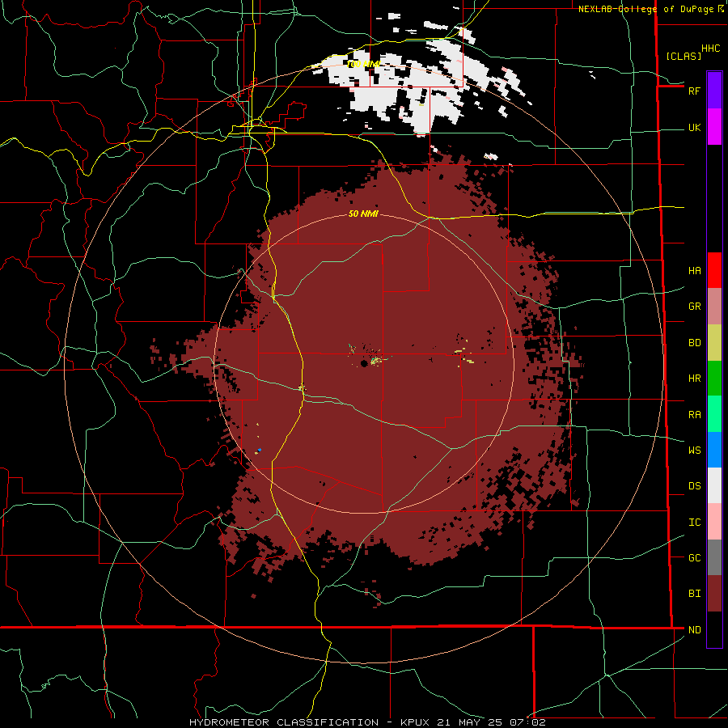Screen dimensions: 728x728
Task: Click the KPUX radar site identifier
Action: click(x=416, y=722)
